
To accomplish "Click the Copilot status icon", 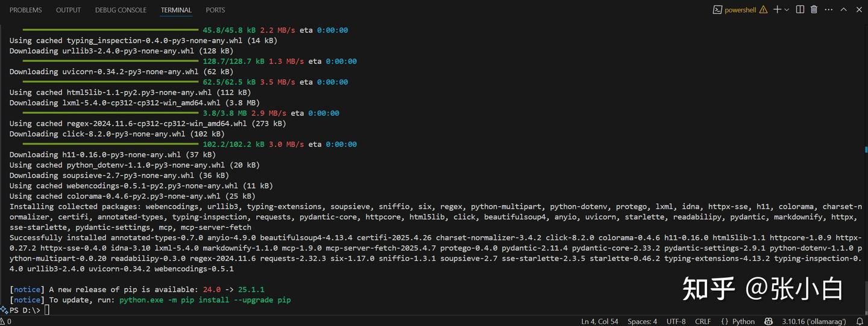I will (x=769, y=321).
